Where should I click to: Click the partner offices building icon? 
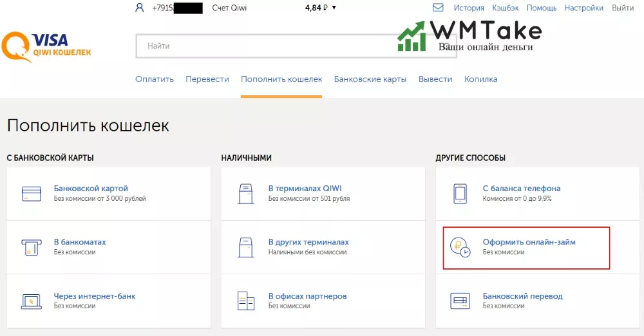click(246, 301)
